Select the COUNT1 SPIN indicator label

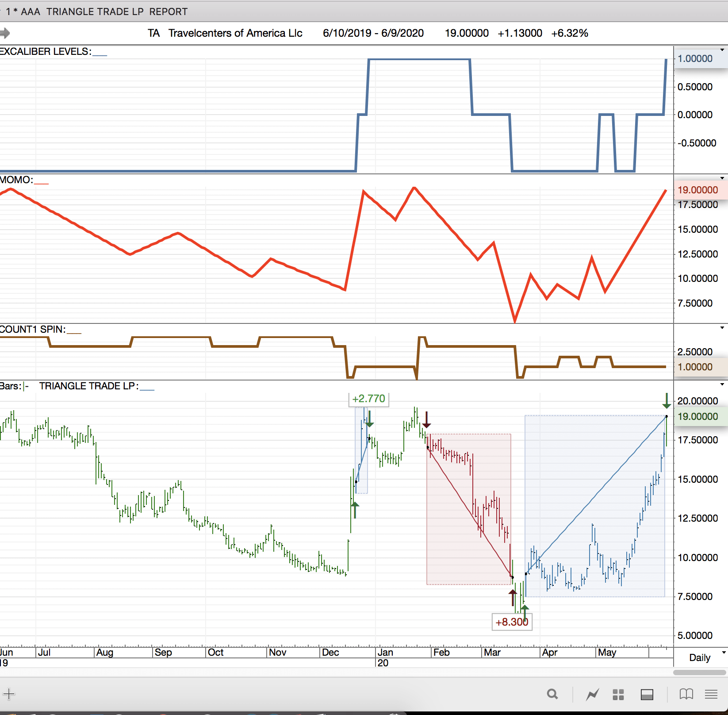[33, 329]
